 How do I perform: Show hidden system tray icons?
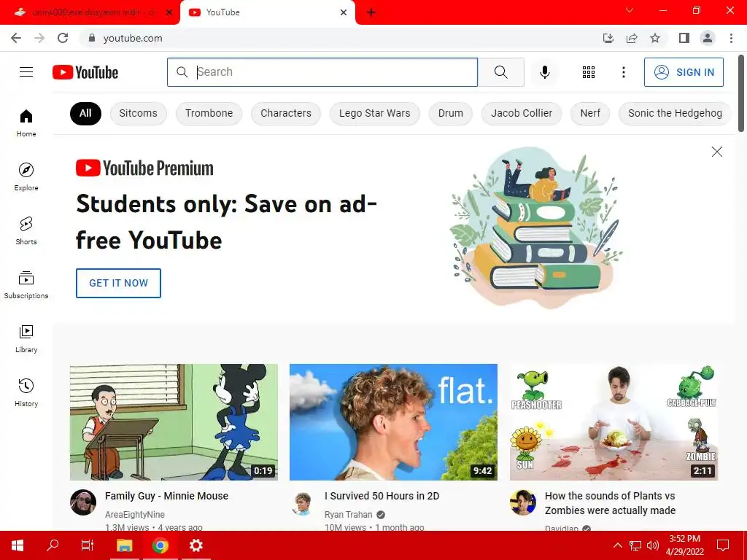(617, 545)
